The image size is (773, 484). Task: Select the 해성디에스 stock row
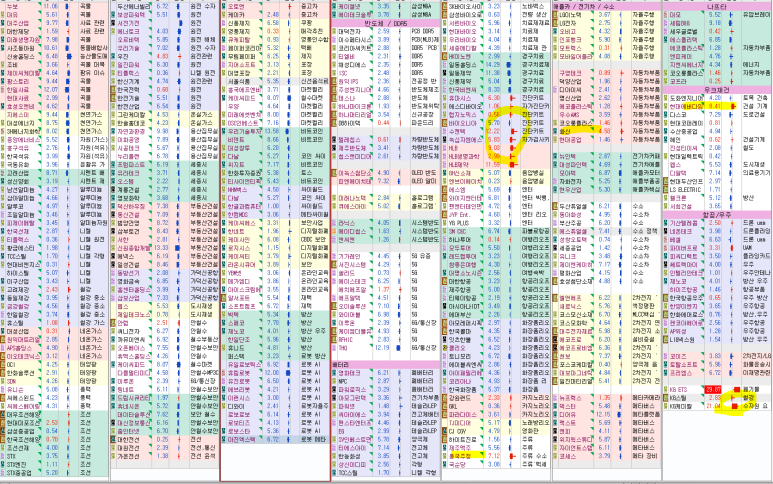pyautogui.click(x=386, y=65)
